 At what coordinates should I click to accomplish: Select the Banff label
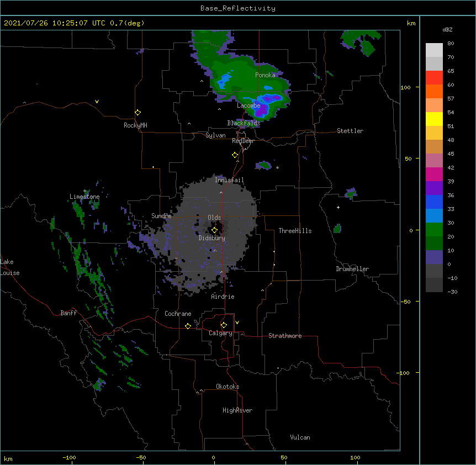click(68, 313)
